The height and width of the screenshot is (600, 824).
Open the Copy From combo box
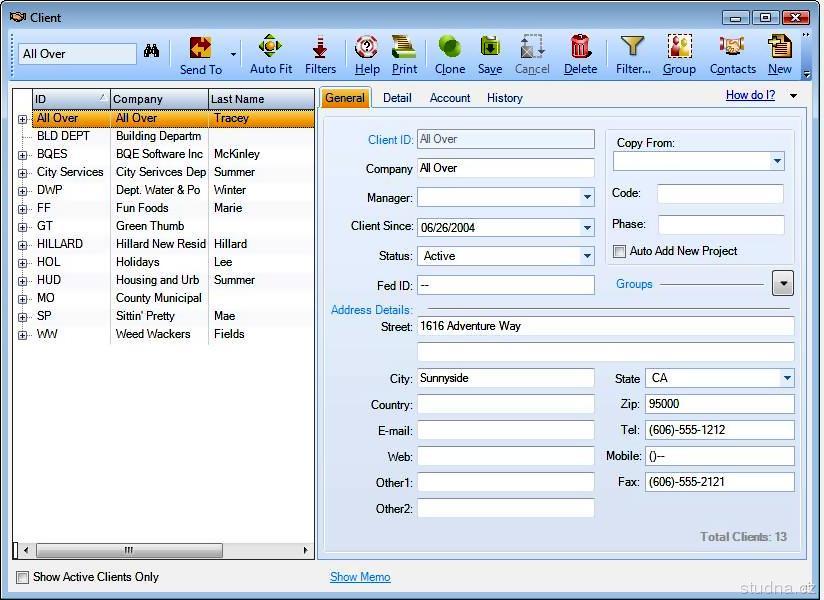[777, 161]
